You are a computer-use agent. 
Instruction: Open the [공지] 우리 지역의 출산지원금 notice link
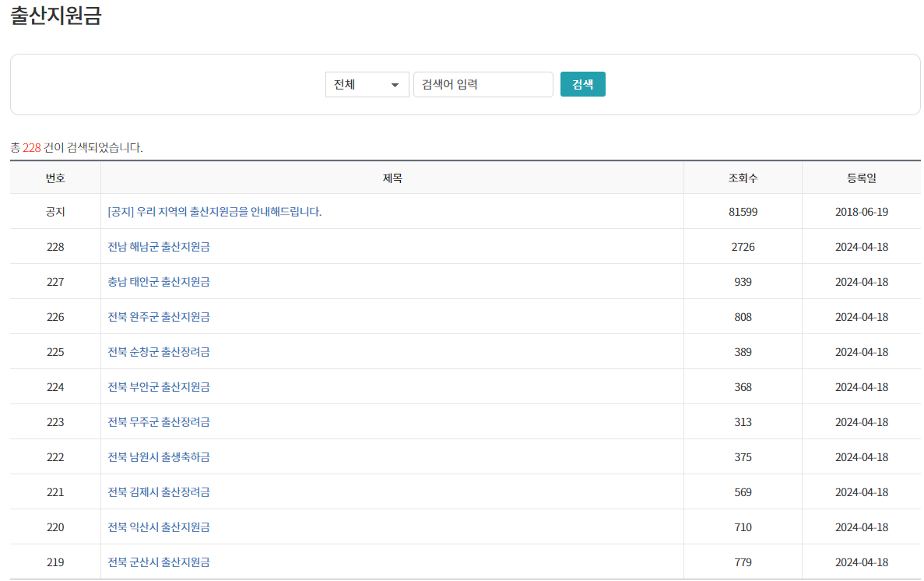(x=215, y=212)
